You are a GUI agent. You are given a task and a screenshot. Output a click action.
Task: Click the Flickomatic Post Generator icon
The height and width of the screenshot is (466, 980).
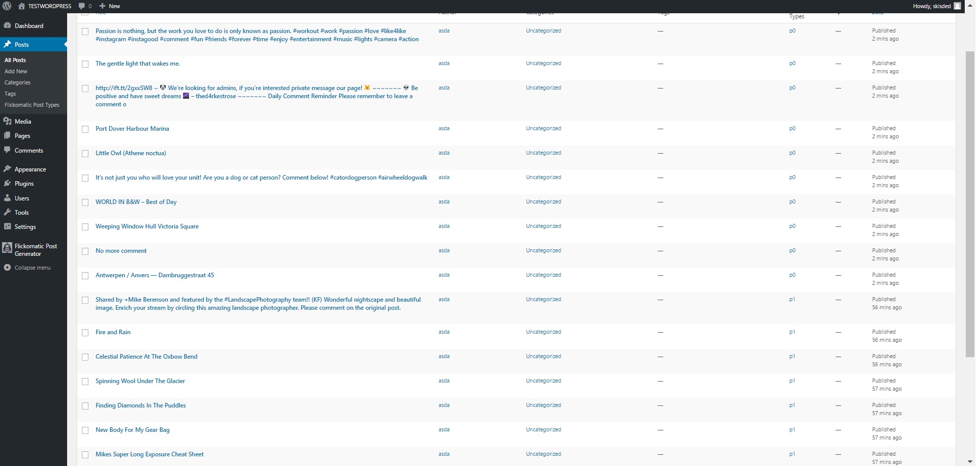(7, 248)
